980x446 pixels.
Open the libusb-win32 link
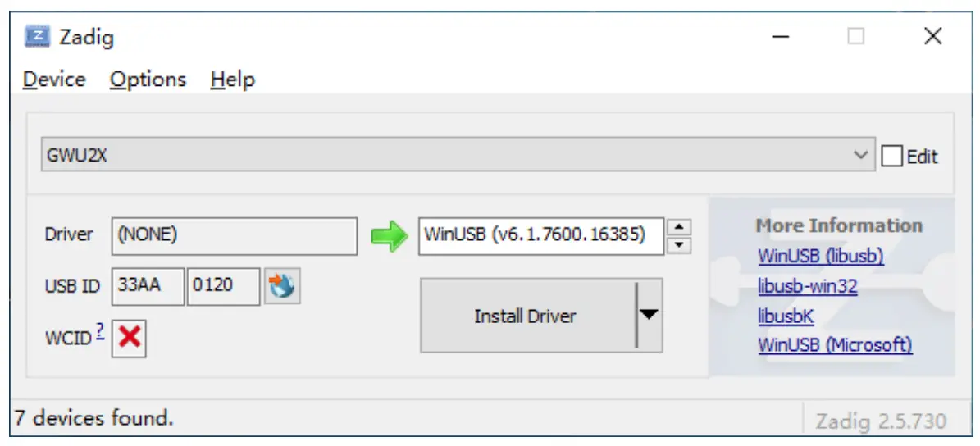(808, 286)
